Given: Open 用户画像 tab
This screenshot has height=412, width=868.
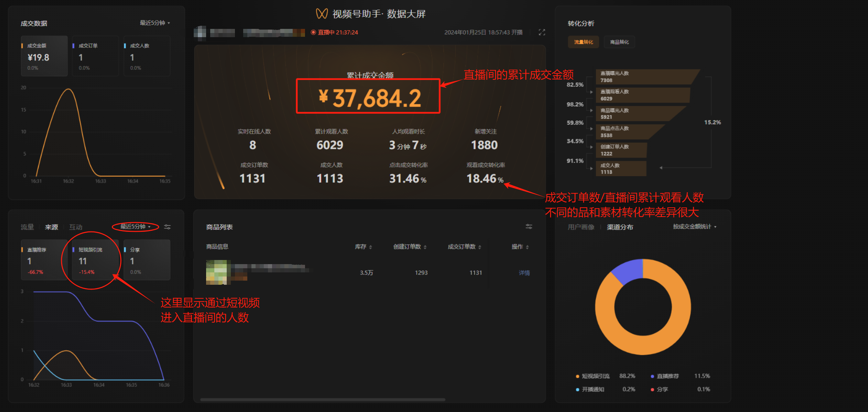Looking at the screenshot, I should tap(581, 227).
